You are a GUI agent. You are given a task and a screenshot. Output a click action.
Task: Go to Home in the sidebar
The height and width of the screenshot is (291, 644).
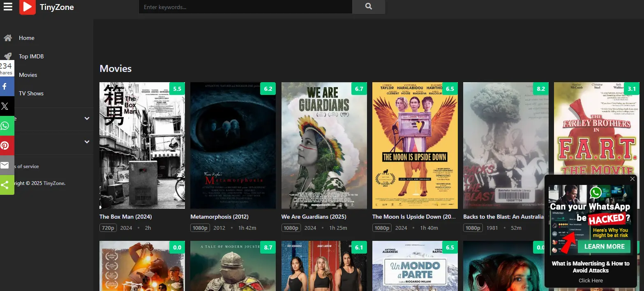[x=27, y=38]
